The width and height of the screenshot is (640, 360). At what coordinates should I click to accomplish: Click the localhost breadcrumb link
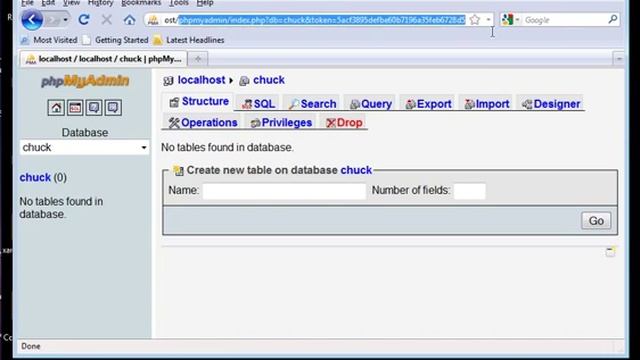[201, 80]
